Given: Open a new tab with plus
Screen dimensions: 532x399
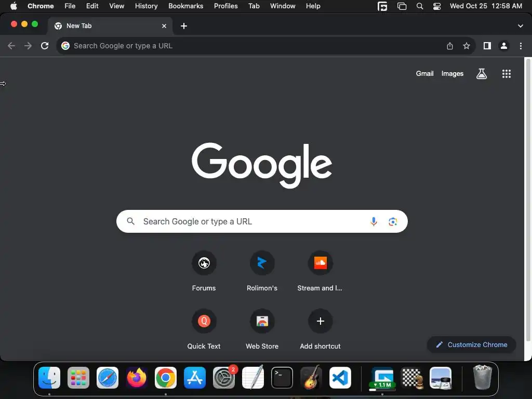Looking at the screenshot, I should click(184, 26).
